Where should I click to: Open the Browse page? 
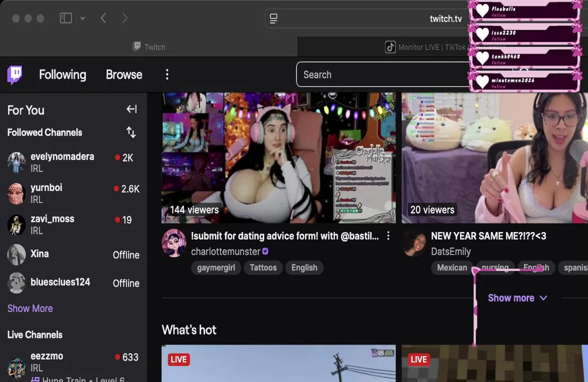124,75
